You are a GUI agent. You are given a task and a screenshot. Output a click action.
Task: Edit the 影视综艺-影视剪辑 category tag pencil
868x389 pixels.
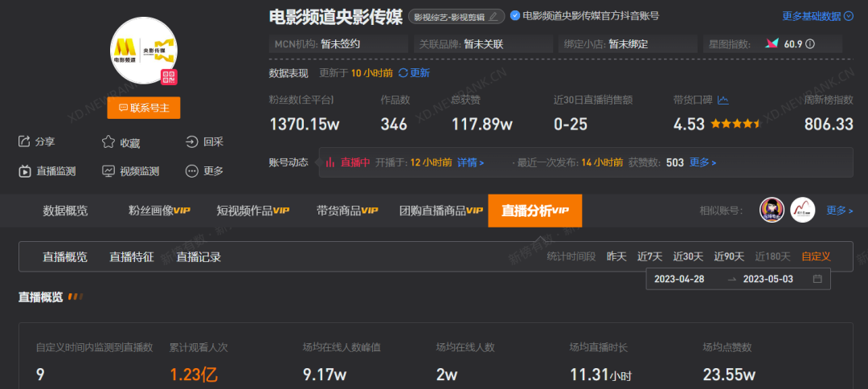(x=493, y=17)
